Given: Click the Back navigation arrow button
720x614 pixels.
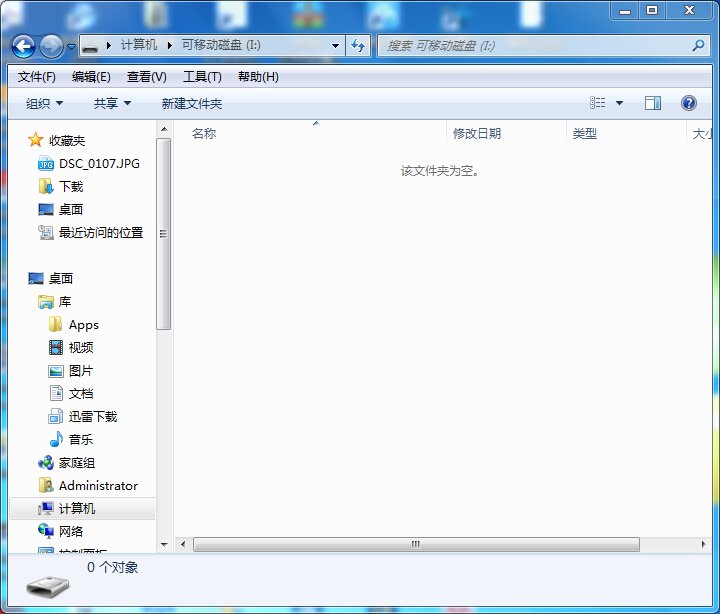Looking at the screenshot, I should point(24,46).
